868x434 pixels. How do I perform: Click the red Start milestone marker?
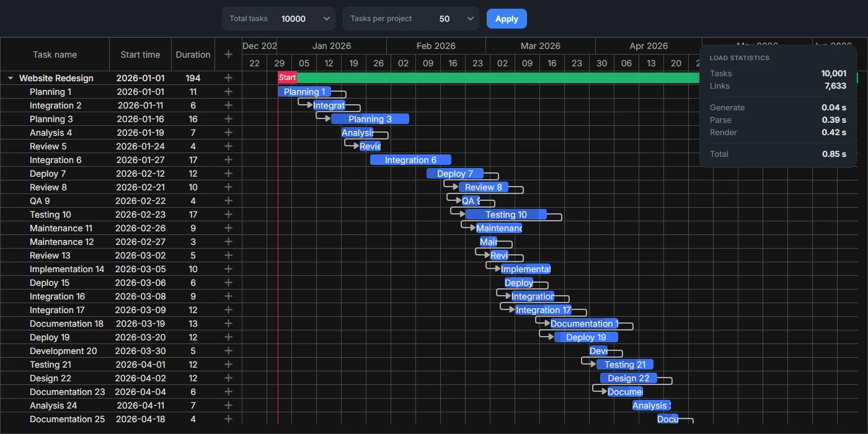point(287,77)
